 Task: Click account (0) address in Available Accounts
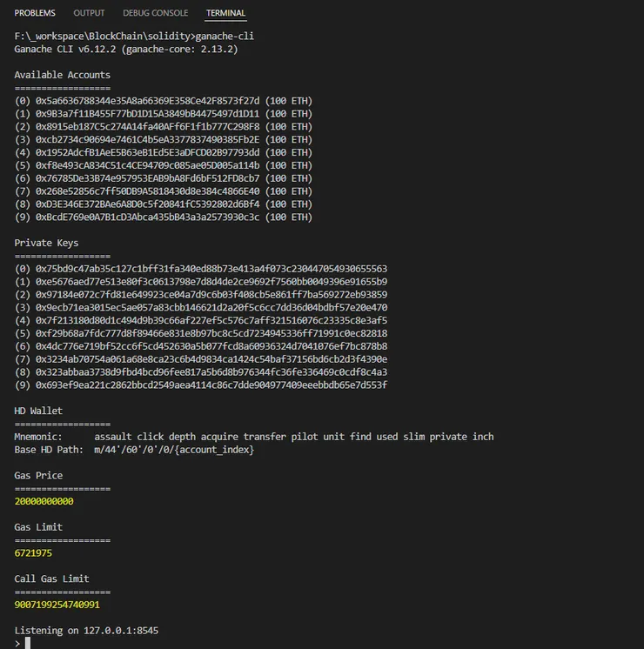coord(147,101)
